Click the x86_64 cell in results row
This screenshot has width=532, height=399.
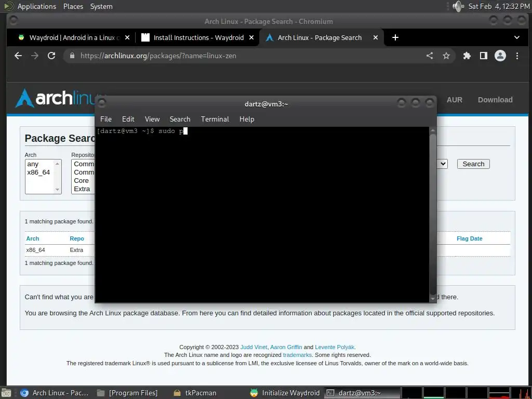click(x=36, y=250)
